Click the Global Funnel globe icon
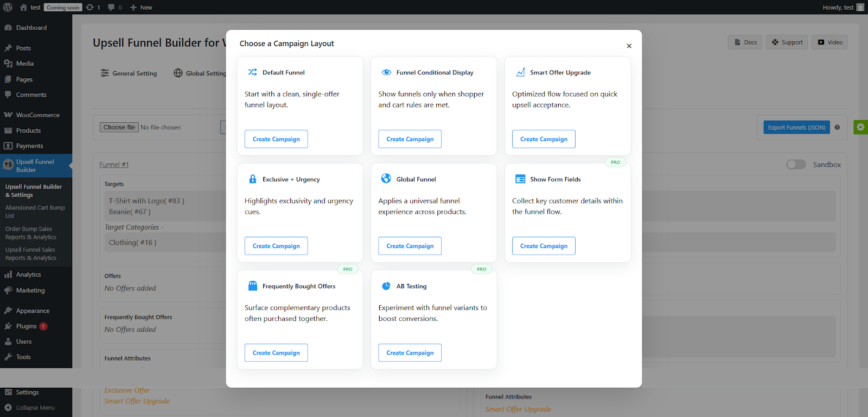The image size is (868, 417). (x=386, y=179)
